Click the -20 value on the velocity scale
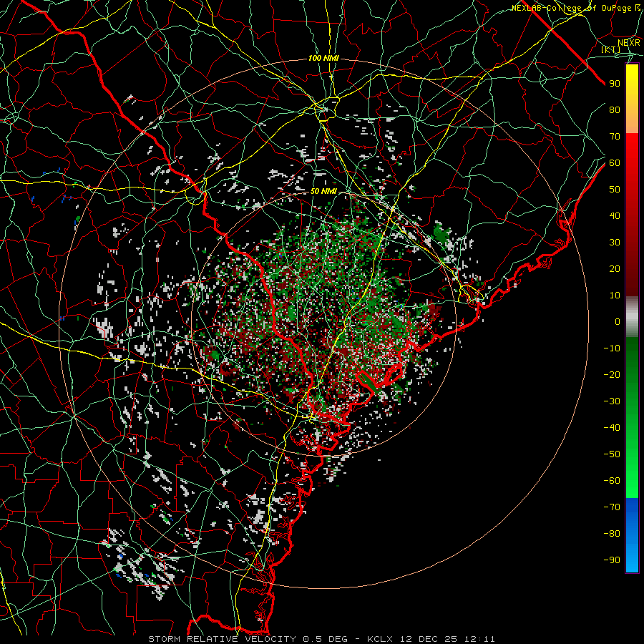This screenshot has height=644, width=644. (612, 374)
